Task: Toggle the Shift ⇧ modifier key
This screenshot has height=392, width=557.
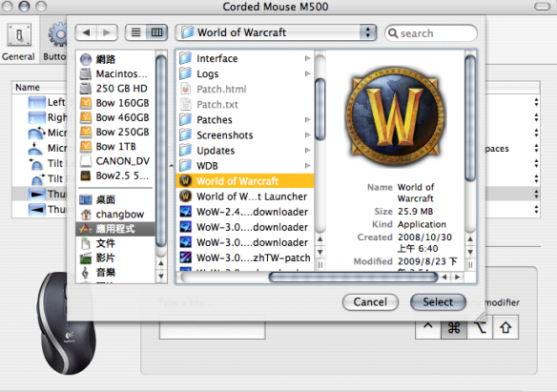Action: pyautogui.click(x=505, y=327)
